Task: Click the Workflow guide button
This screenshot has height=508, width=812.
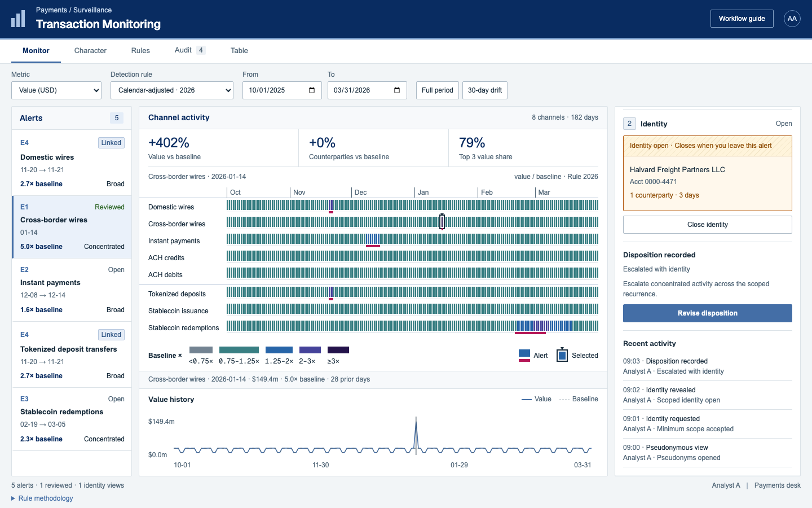Action: 742,19
